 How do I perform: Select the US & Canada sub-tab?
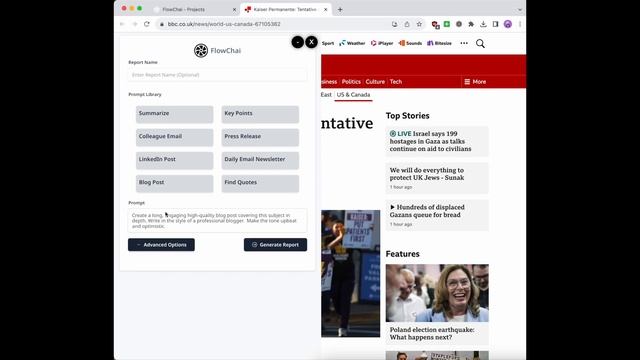pyautogui.click(x=353, y=95)
